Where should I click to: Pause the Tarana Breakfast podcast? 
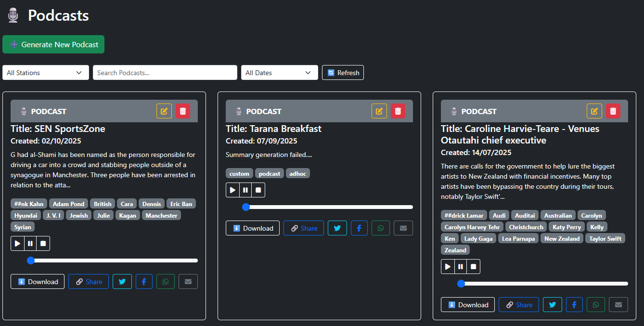[x=245, y=190]
